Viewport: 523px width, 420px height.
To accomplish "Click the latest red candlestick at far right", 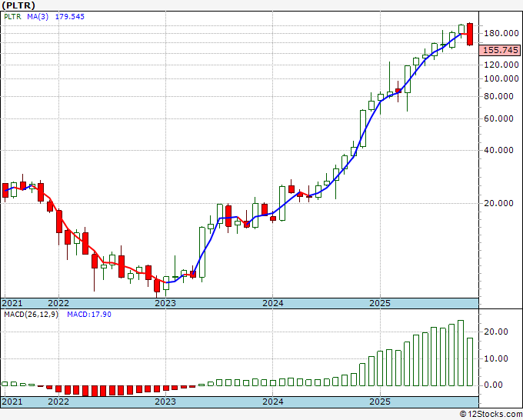I will point(470,34).
